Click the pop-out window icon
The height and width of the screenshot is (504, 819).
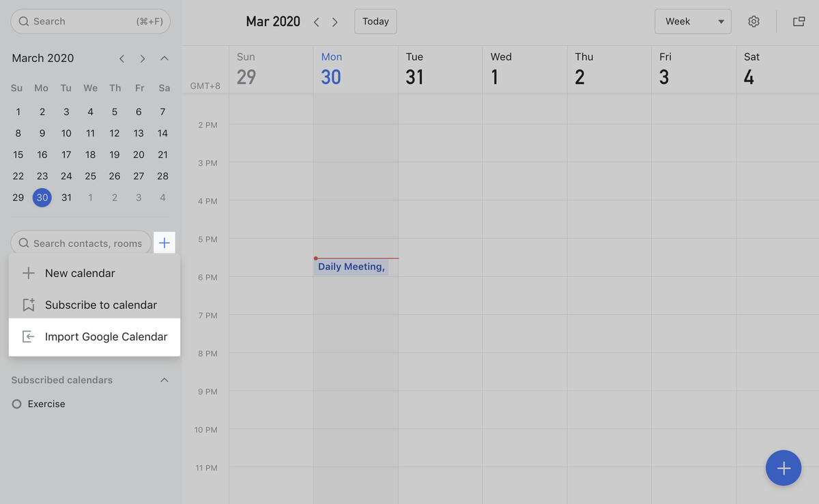click(x=799, y=22)
